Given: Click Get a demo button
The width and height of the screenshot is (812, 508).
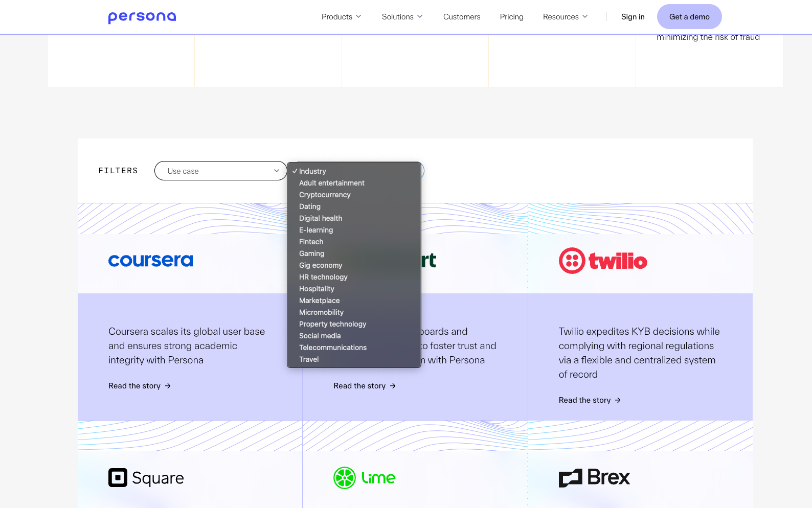Looking at the screenshot, I should (x=689, y=17).
